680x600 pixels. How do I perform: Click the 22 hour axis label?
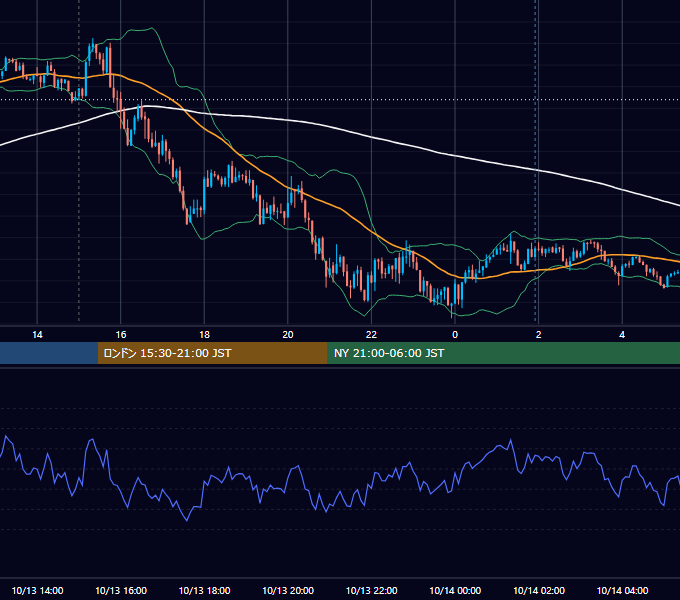click(x=371, y=335)
